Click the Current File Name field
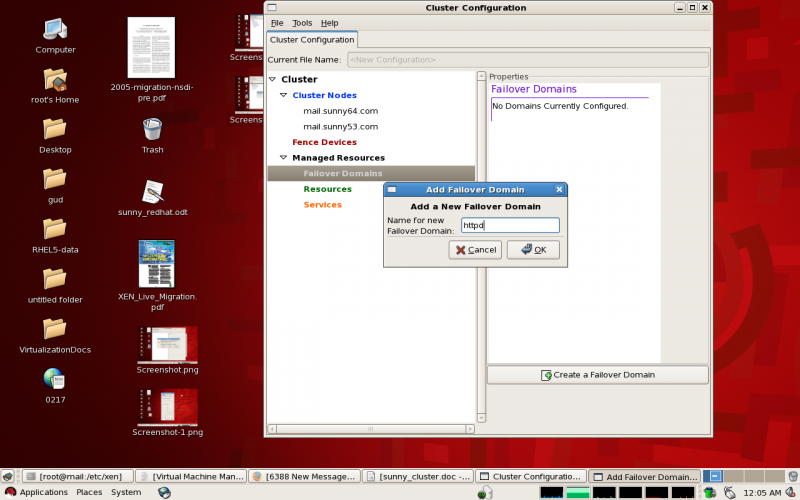This screenshot has width=800, height=500. tap(528, 60)
